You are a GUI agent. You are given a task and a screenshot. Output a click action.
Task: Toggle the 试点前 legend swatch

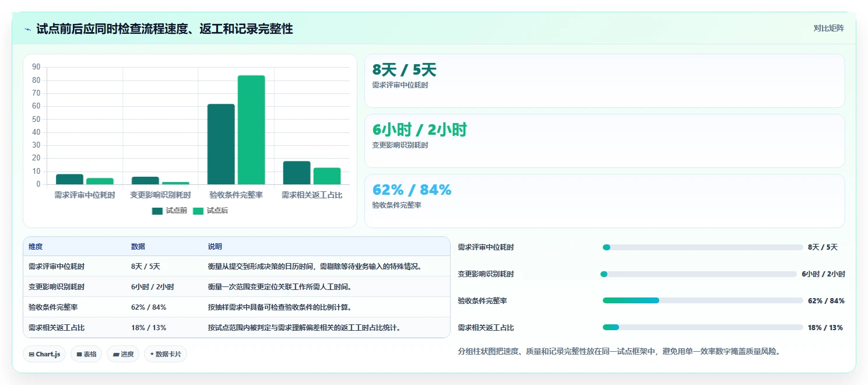(x=157, y=211)
